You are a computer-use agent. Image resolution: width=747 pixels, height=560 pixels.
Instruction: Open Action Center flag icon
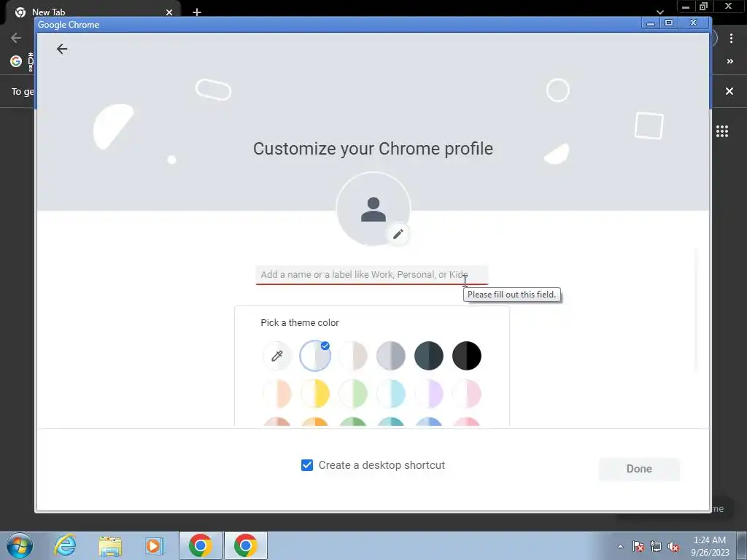coord(638,546)
